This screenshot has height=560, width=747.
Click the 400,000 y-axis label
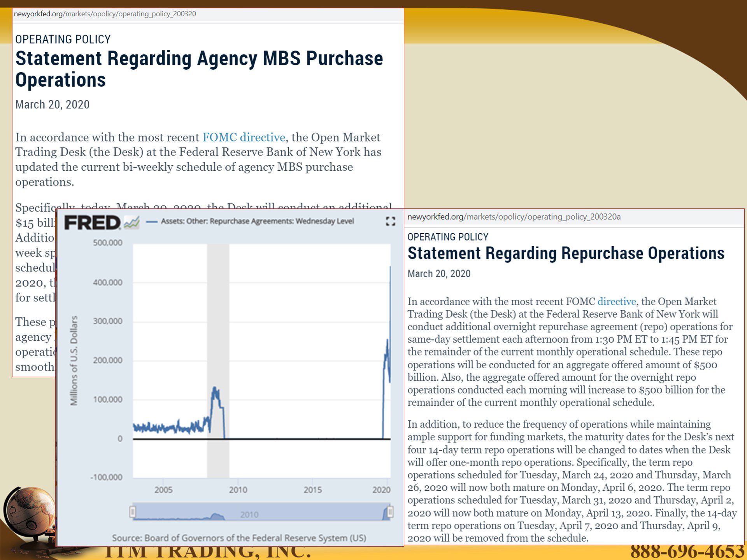(x=108, y=282)
